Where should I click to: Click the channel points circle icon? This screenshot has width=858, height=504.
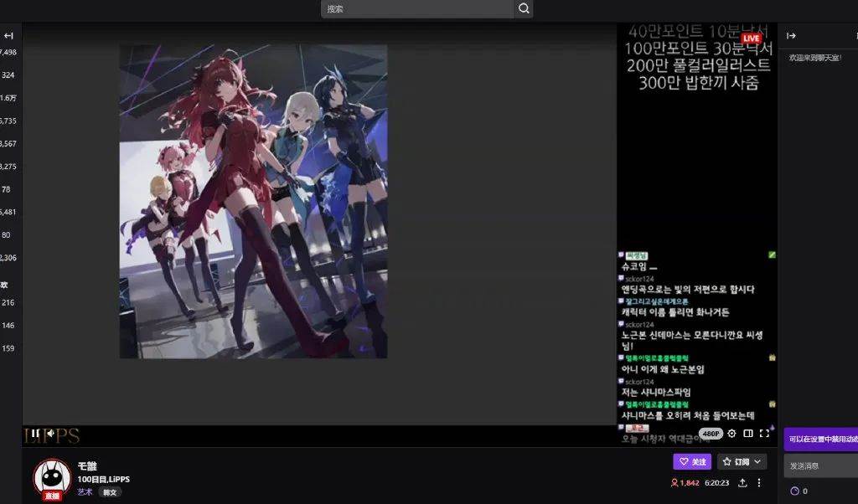pyautogui.click(x=794, y=491)
